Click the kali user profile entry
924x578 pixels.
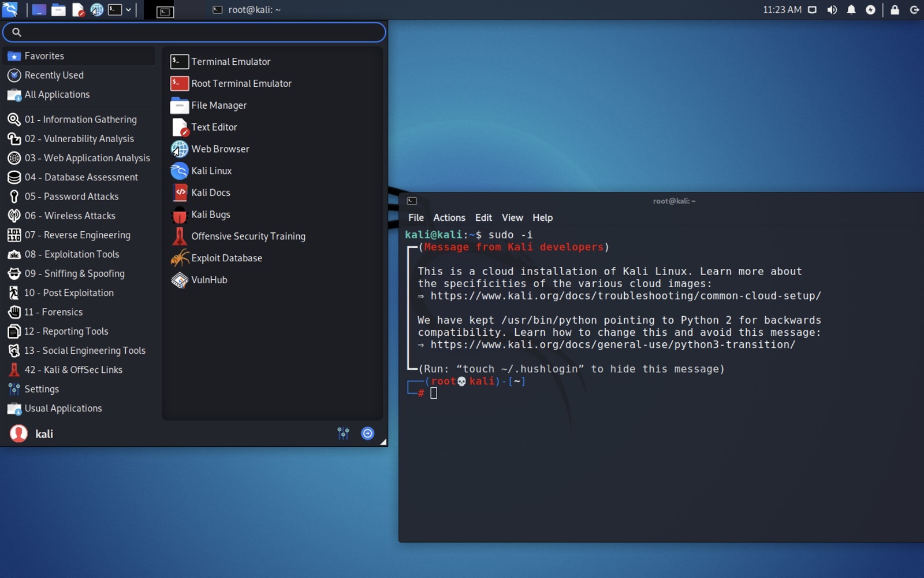click(32, 433)
